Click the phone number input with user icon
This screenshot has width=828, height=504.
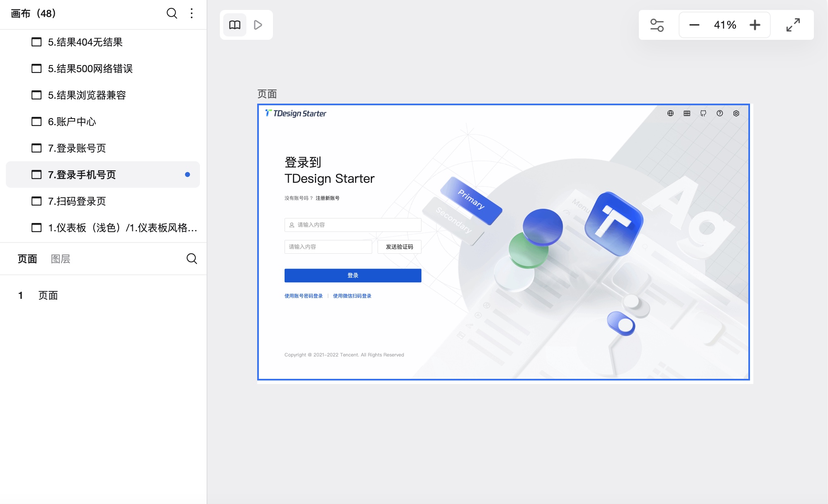[x=353, y=225]
